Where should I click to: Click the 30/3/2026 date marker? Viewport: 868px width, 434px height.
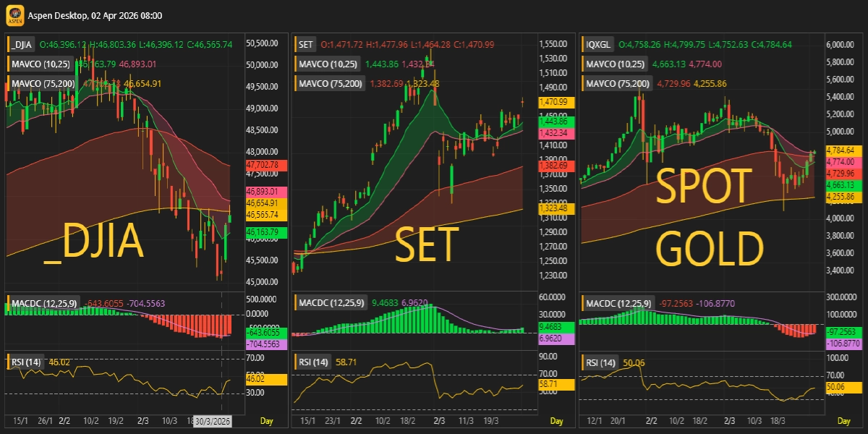(x=213, y=421)
